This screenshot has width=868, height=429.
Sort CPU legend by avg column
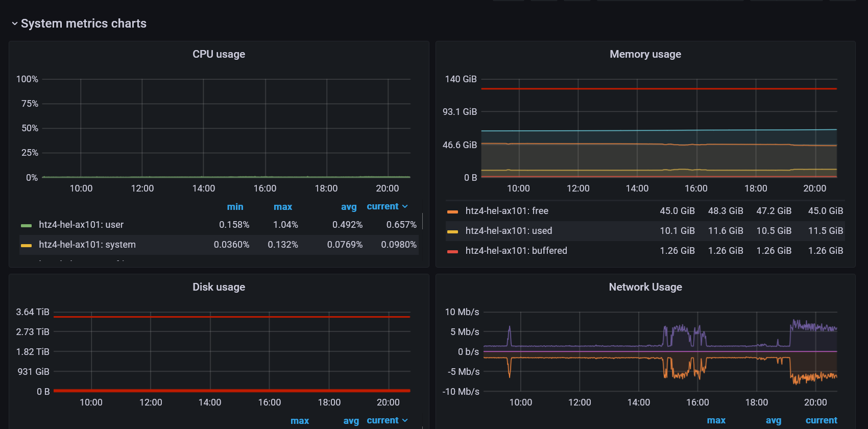[349, 207]
